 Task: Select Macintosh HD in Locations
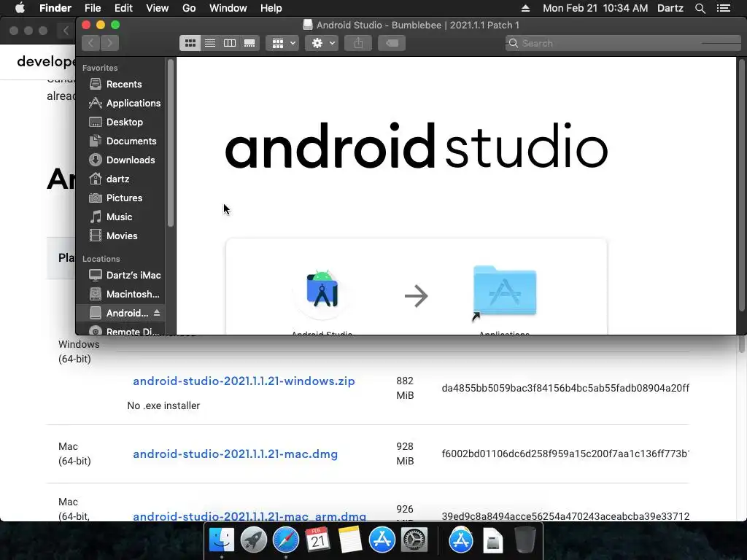(x=123, y=295)
